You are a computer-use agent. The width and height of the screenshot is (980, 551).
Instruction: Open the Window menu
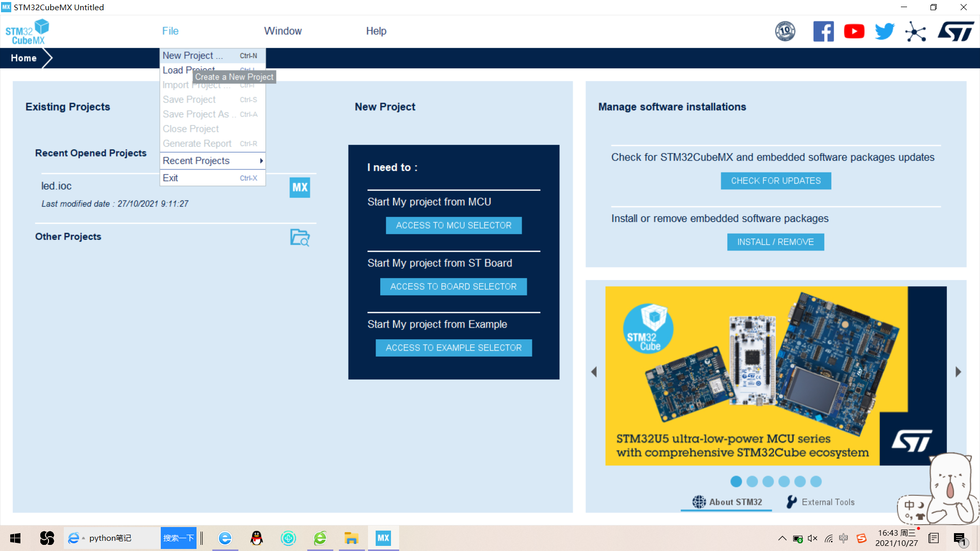coord(283,31)
